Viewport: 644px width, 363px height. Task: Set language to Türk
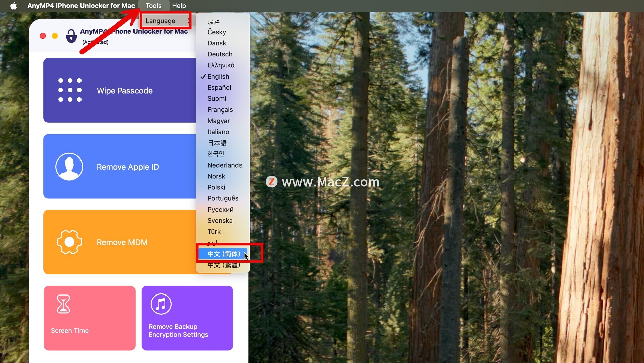223,231
